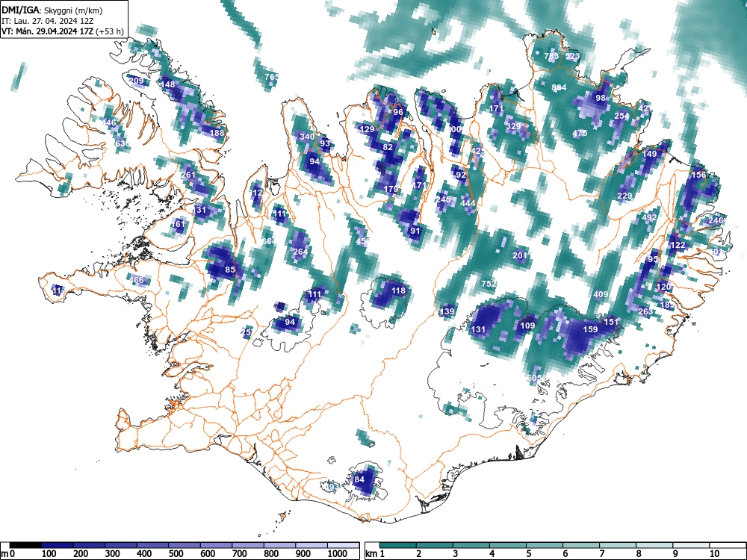
Task: Click the visibility value 492 on the map
Action: pos(649,217)
